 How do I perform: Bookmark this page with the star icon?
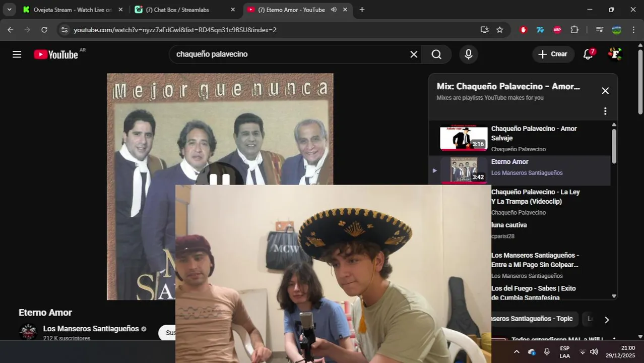click(500, 30)
